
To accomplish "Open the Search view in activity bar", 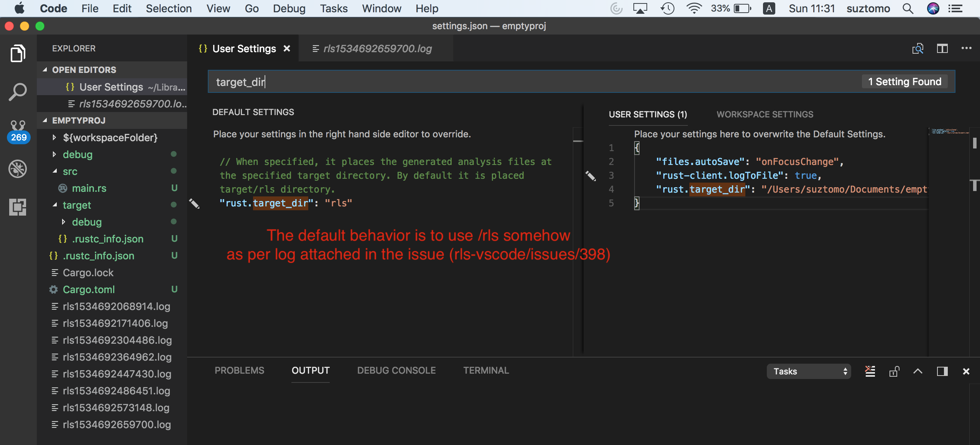I will point(18,92).
